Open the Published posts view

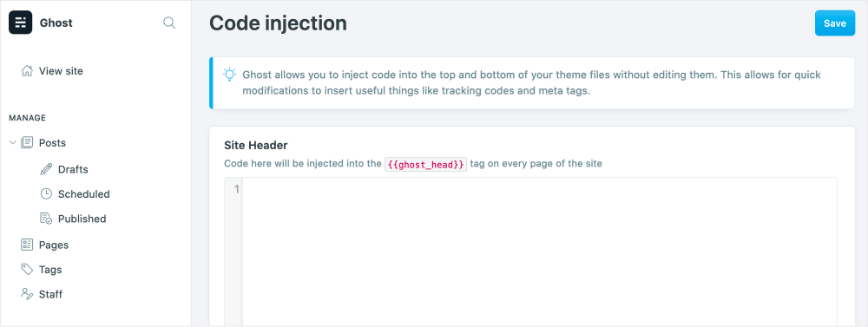[82, 219]
